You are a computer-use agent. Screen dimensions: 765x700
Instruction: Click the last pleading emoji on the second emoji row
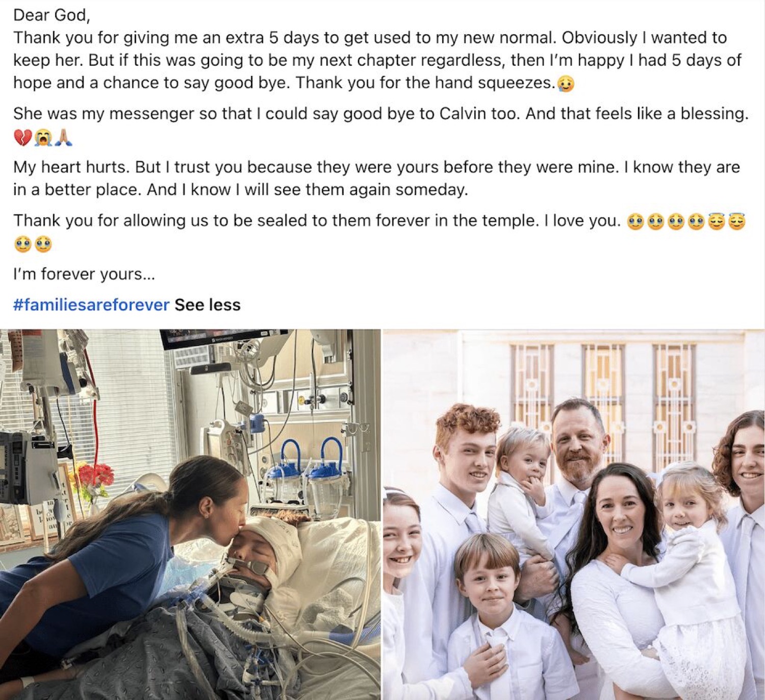(43, 244)
